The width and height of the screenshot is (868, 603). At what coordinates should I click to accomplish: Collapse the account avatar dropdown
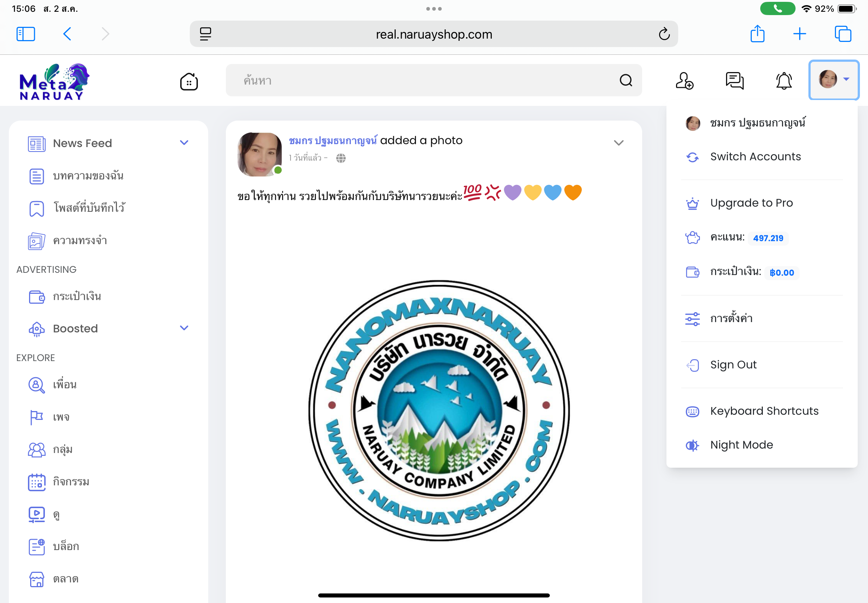click(834, 80)
